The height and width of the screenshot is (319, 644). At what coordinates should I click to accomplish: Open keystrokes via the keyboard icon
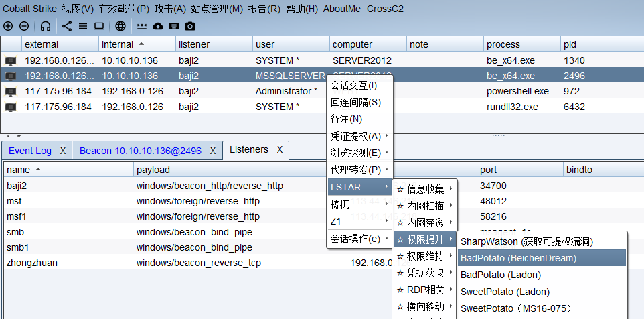(x=174, y=26)
